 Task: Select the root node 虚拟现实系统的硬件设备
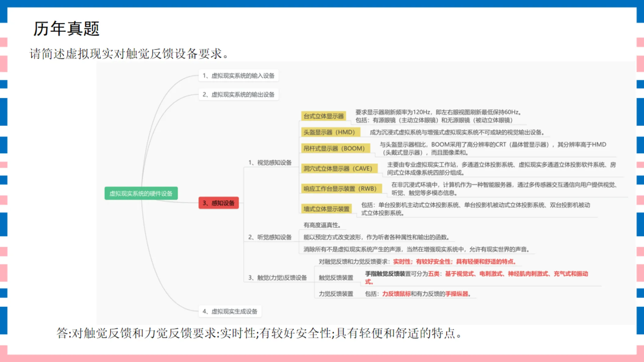(141, 193)
